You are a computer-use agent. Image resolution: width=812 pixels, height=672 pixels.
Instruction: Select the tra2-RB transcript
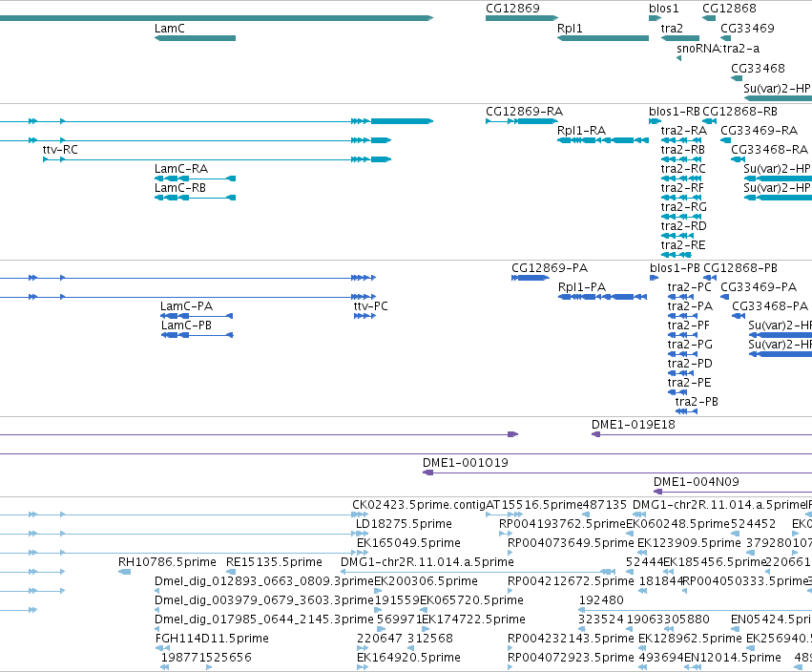tap(681, 159)
